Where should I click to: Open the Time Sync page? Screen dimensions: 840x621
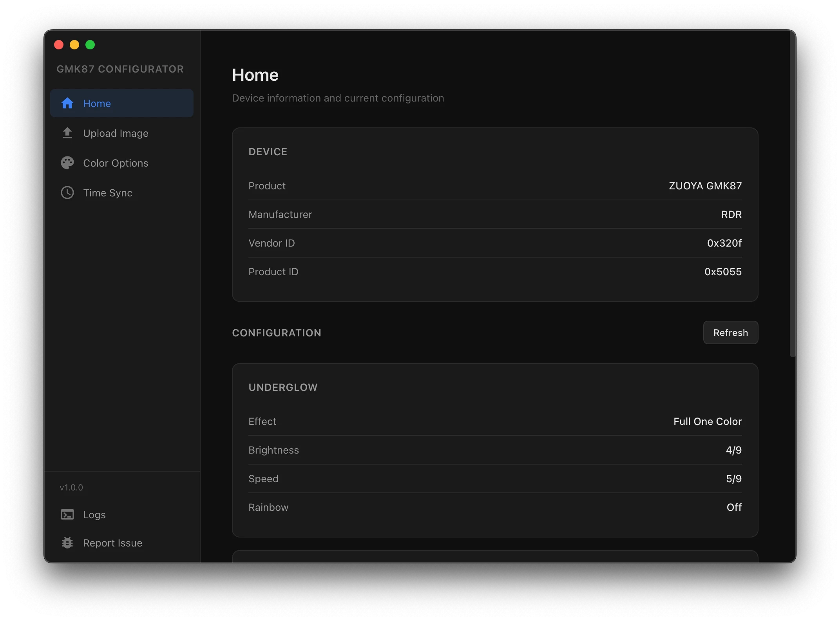(108, 192)
